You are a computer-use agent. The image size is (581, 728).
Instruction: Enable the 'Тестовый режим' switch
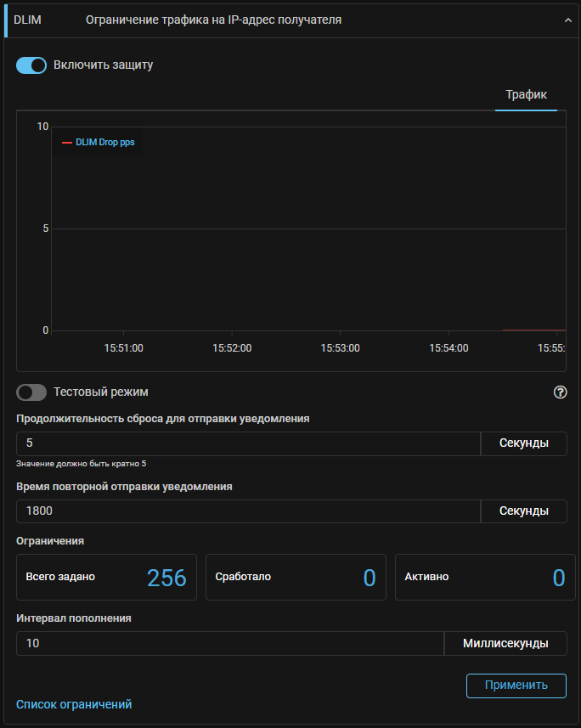[x=31, y=392]
